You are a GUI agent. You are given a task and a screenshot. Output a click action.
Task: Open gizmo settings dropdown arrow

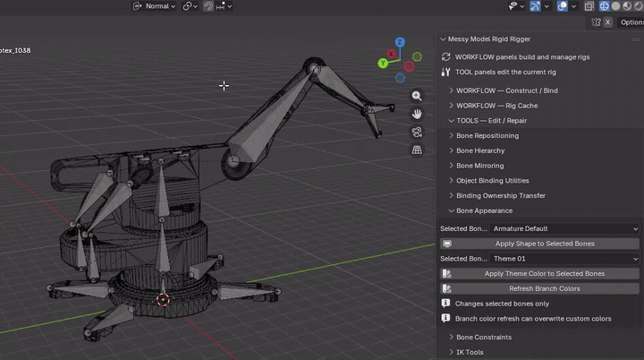click(x=547, y=6)
